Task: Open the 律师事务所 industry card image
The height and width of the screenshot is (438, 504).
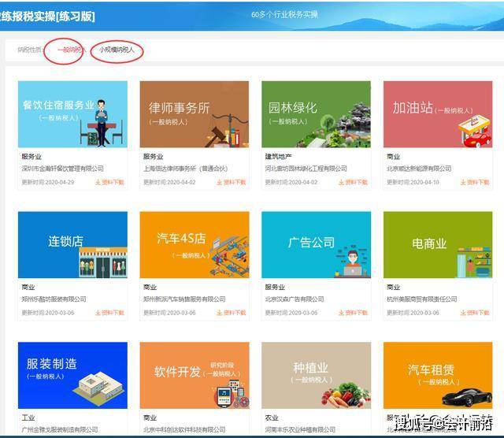Action: click(195, 114)
